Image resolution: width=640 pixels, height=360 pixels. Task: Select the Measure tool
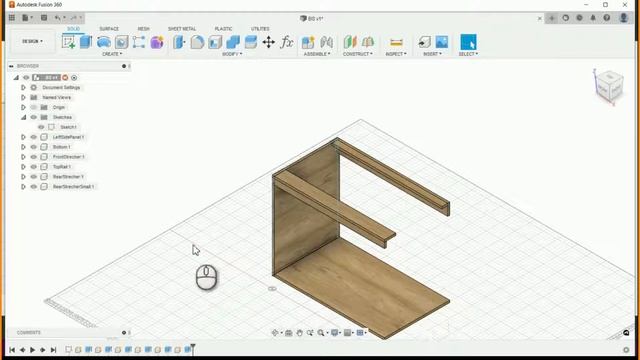[x=396, y=42]
